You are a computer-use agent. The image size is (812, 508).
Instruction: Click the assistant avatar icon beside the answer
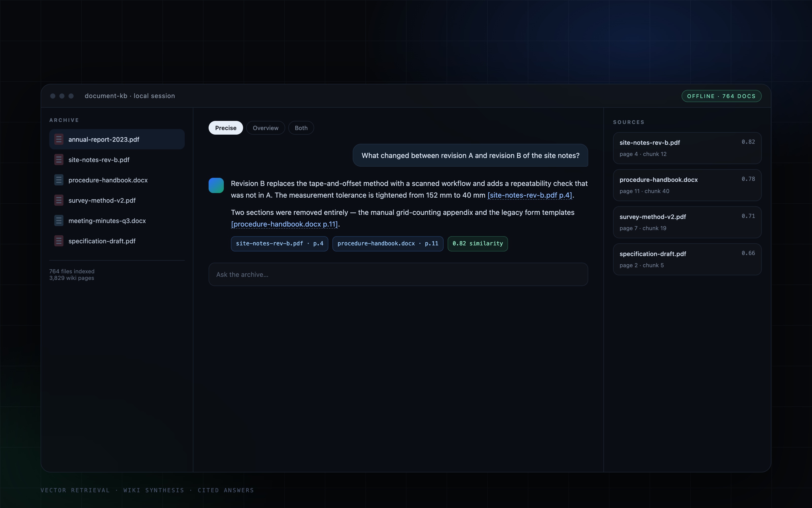click(216, 185)
